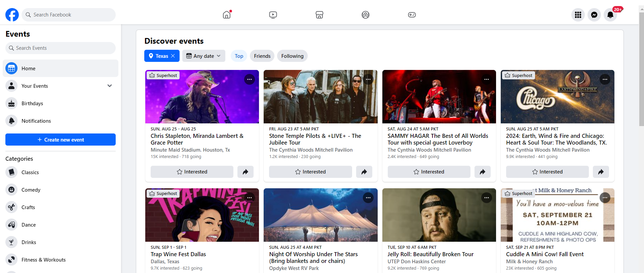Image resolution: width=644 pixels, height=273 pixels.
Task: Open notifications bell with 20+ badge
Action: 610,15
